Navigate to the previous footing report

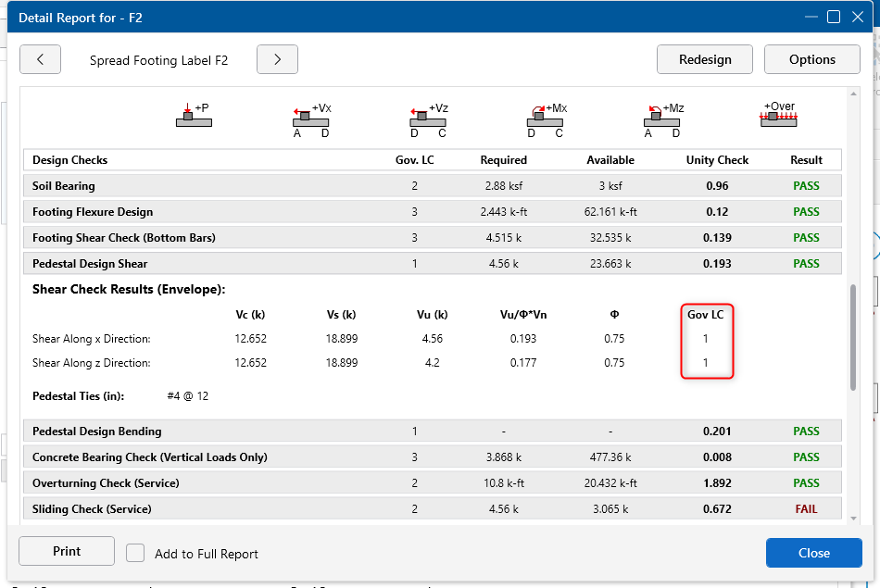click(x=40, y=59)
